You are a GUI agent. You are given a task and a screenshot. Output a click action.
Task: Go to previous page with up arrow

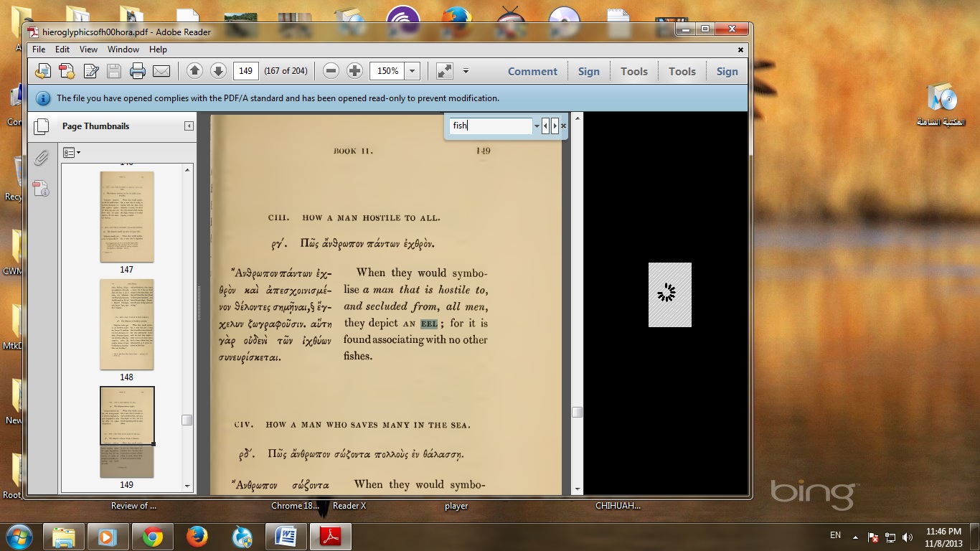point(194,71)
